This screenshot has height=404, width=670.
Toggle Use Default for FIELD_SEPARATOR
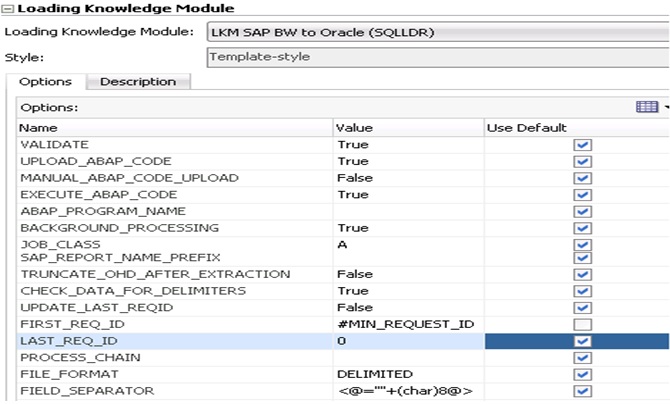(x=582, y=391)
